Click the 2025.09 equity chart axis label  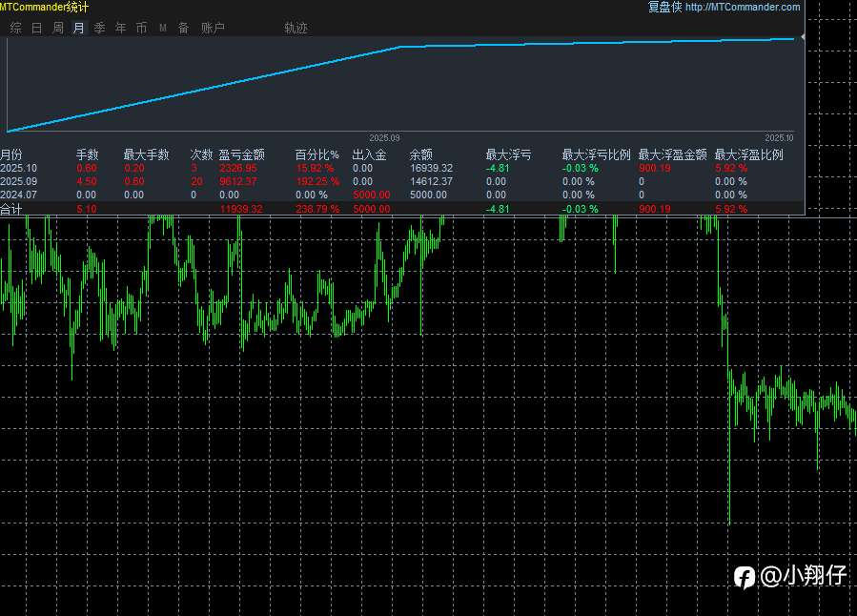(384, 138)
